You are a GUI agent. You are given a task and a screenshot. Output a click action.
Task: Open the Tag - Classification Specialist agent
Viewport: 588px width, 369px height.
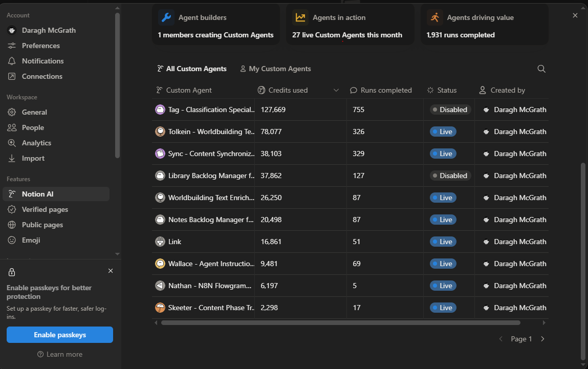coord(211,110)
